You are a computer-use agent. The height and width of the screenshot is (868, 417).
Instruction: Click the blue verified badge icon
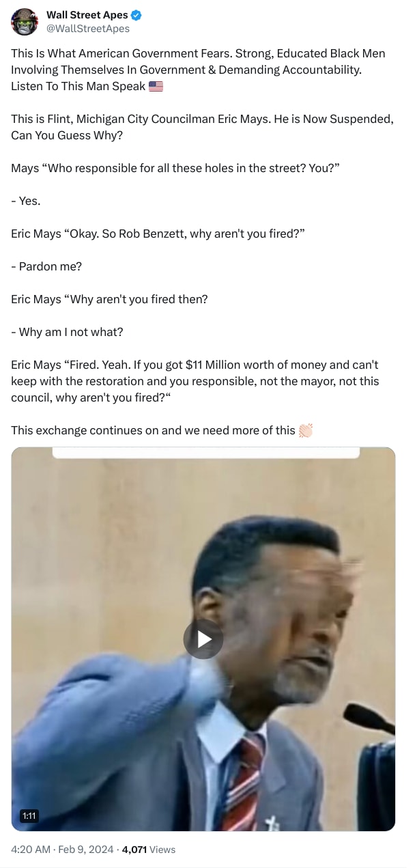[x=136, y=15]
